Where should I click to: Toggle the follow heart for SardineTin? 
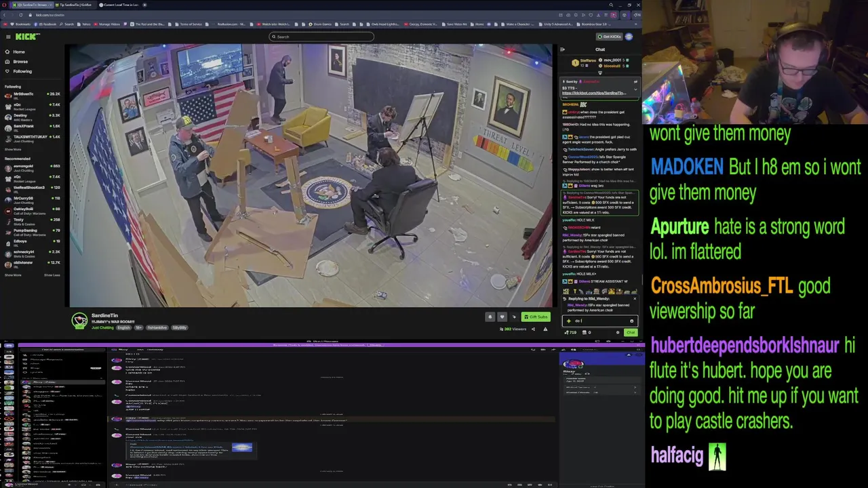[x=502, y=317]
